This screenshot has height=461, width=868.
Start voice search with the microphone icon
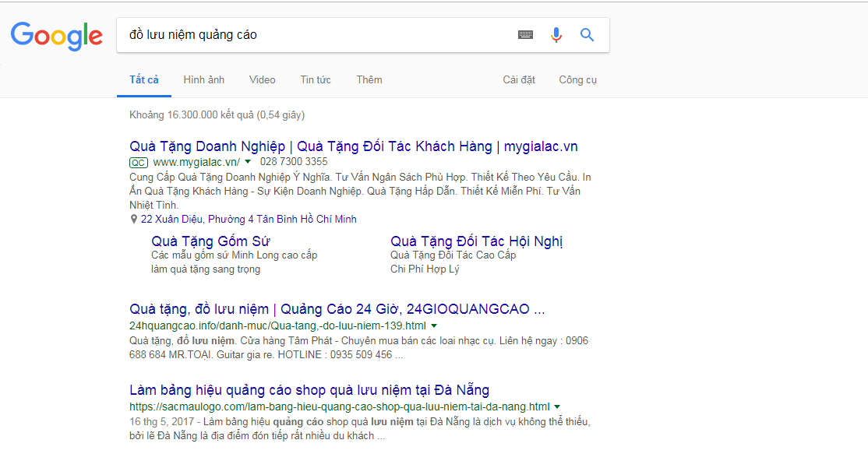point(556,35)
